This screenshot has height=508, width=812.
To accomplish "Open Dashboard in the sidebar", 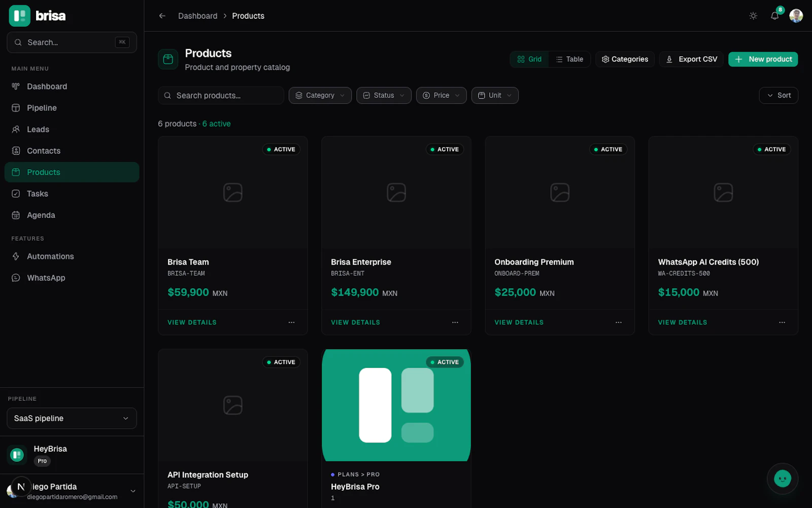I will click(72, 86).
